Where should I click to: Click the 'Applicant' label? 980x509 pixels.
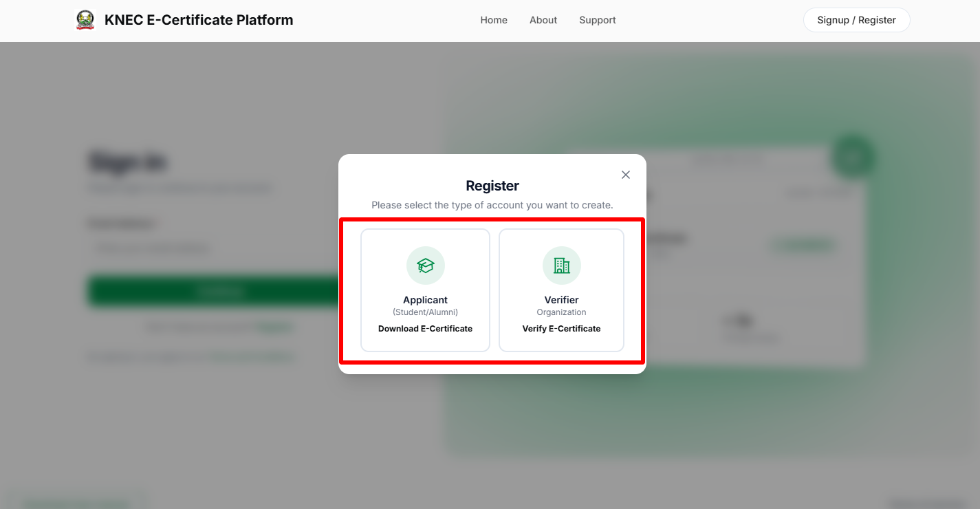pos(426,300)
